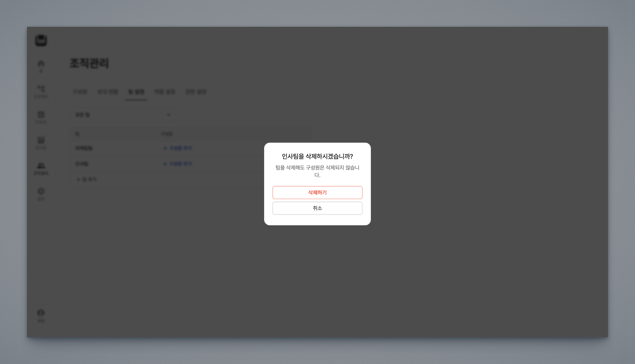The image size is (635, 364).
Task: Click the + 팀 추가 add team button
Action: 87,179
